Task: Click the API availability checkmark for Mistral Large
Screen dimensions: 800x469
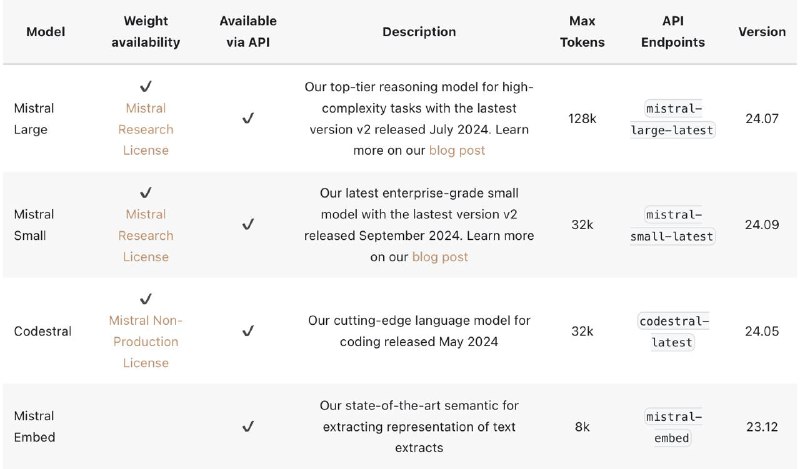Action: (248, 118)
